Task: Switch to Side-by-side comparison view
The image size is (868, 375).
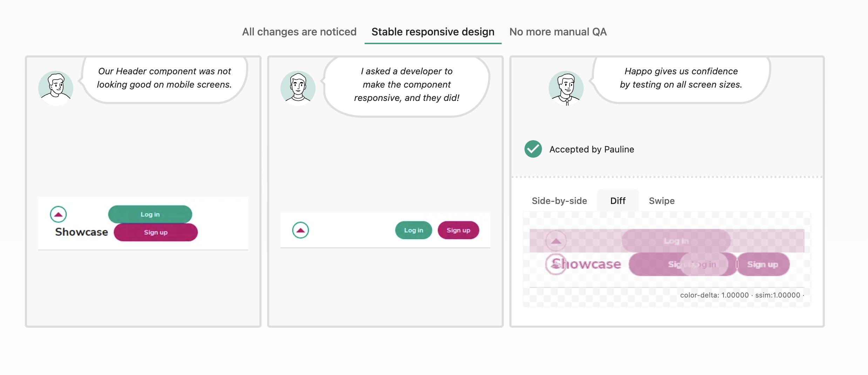Action: 559,201
